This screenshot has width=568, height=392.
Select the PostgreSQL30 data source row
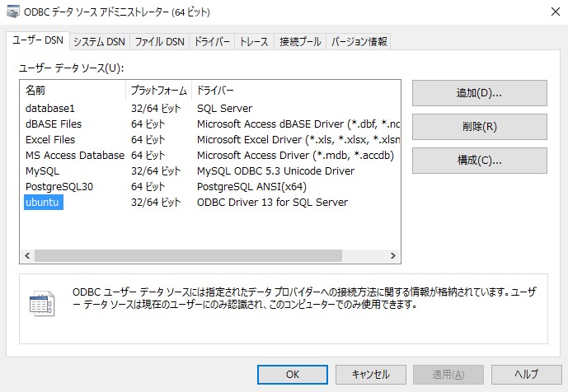point(210,187)
